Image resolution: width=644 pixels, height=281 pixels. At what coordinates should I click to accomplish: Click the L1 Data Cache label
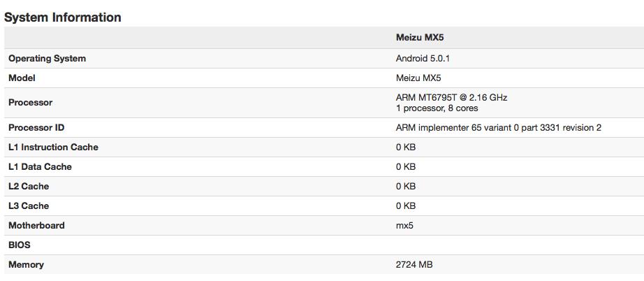pyautogui.click(x=41, y=167)
